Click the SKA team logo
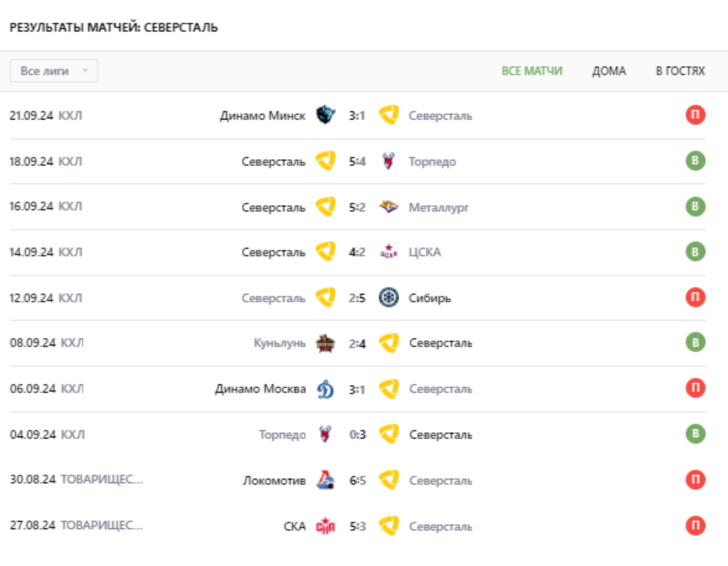 [x=325, y=526]
